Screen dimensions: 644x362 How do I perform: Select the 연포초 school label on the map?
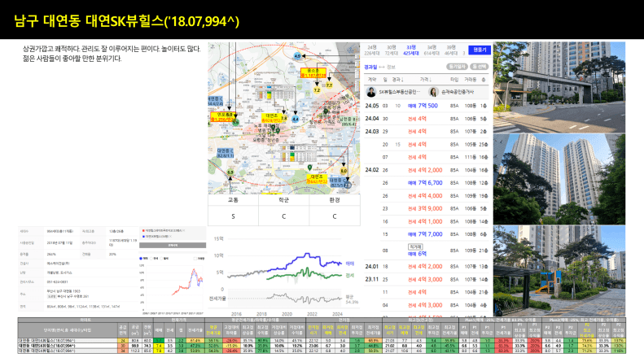click(222, 117)
